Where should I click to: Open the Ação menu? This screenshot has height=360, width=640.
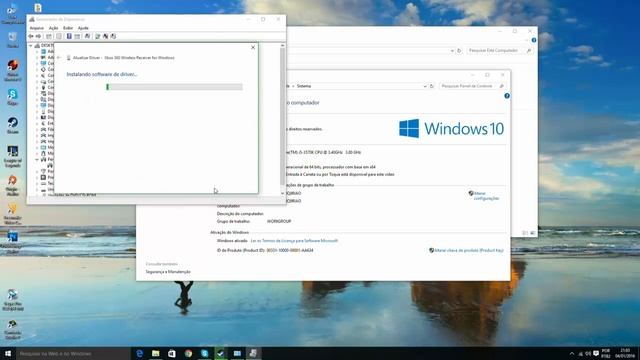53,28
